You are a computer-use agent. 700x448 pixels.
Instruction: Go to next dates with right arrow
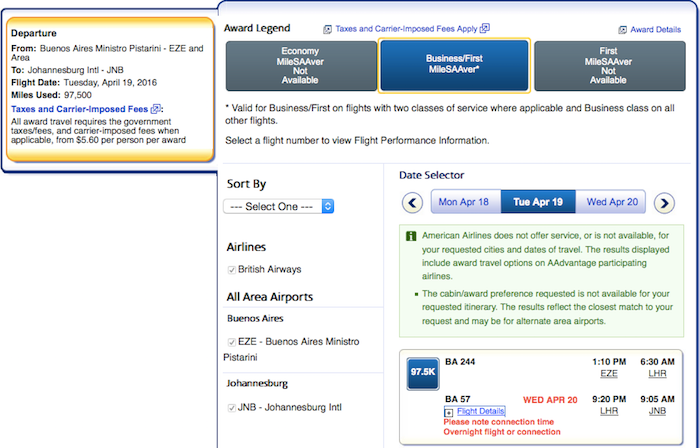pos(664,203)
